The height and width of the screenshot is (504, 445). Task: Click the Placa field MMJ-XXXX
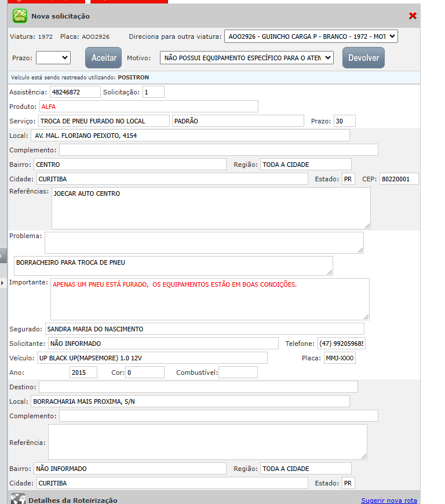(x=340, y=358)
